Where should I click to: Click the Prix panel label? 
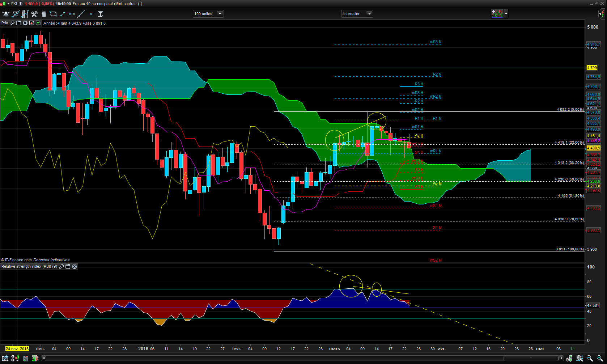point(5,23)
